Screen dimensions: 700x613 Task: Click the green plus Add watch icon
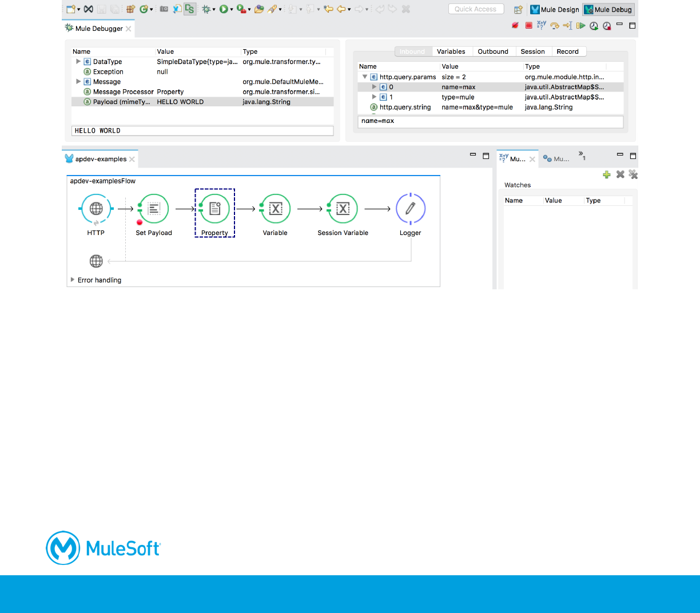(607, 174)
